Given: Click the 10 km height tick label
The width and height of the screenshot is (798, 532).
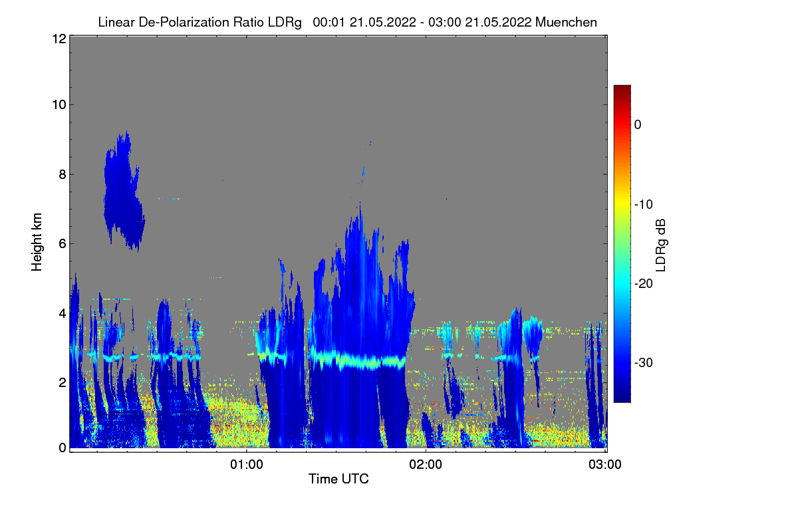Looking at the screenshot, I should tap(58, 104).
